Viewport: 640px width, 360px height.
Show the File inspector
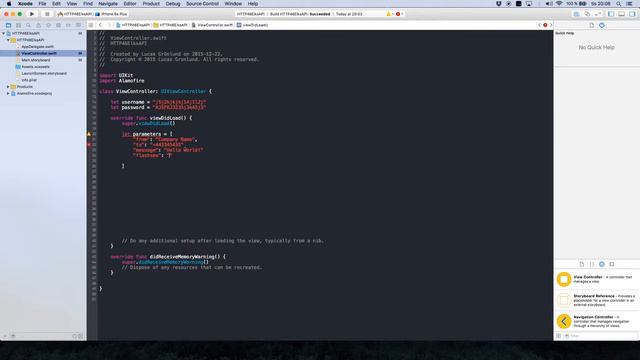click(591, 25)
